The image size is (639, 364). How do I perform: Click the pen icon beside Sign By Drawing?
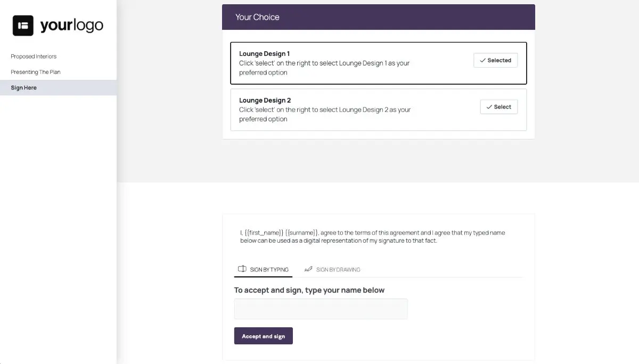(x=309, y=269)
